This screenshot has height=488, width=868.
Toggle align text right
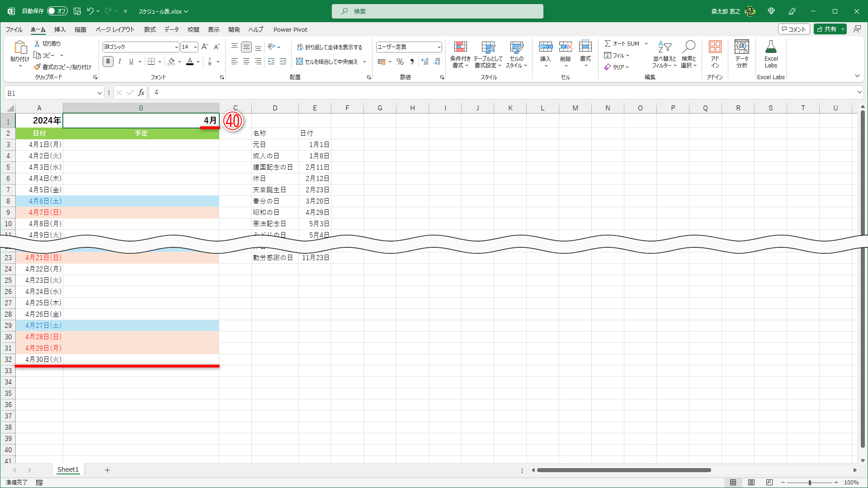tap(258, 62)
